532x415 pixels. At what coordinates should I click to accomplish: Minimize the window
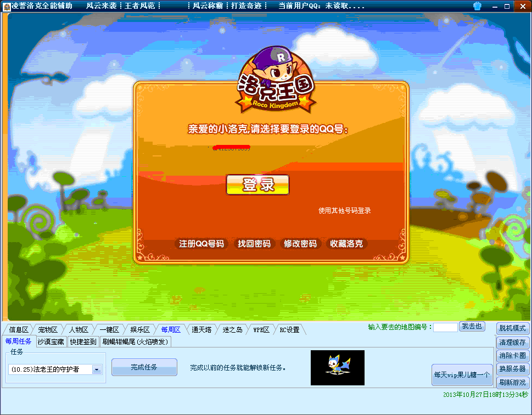(x=495, y=6)
